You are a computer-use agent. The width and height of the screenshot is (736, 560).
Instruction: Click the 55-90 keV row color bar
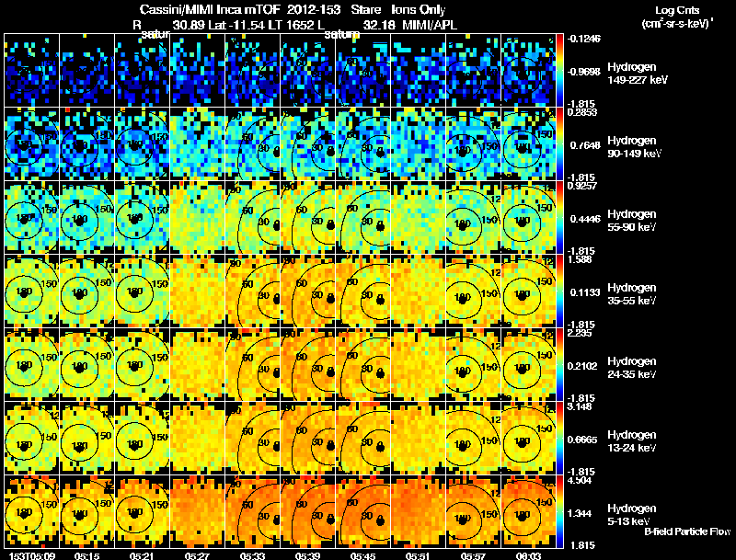click(x=559, y=218)
